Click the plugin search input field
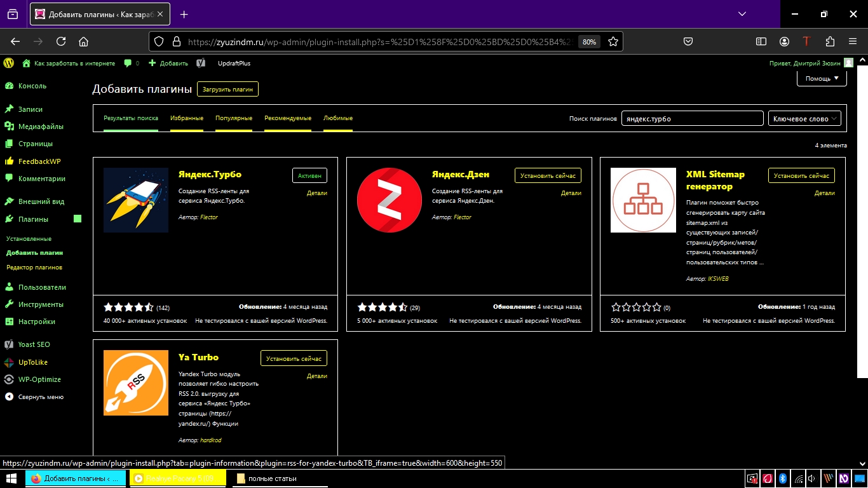Viewport: 868px width, 488px height. click(x=692, y=119)
